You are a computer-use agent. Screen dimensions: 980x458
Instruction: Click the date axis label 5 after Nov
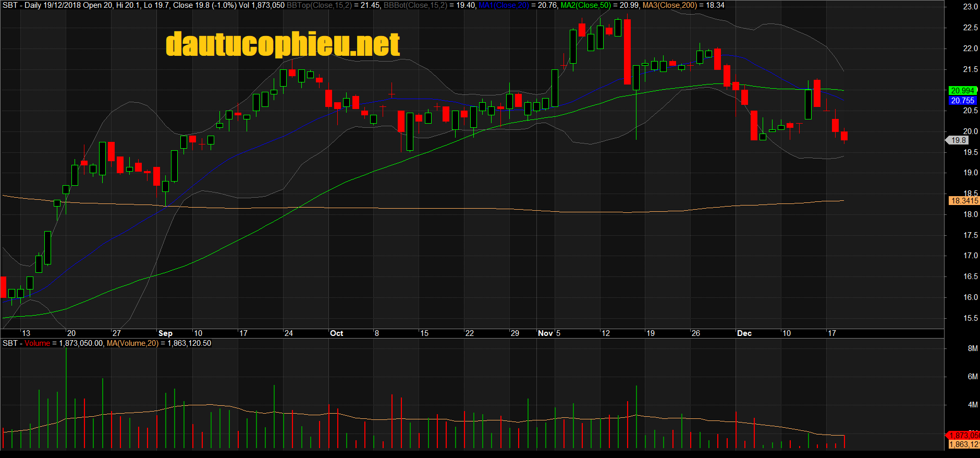(558, 333)
